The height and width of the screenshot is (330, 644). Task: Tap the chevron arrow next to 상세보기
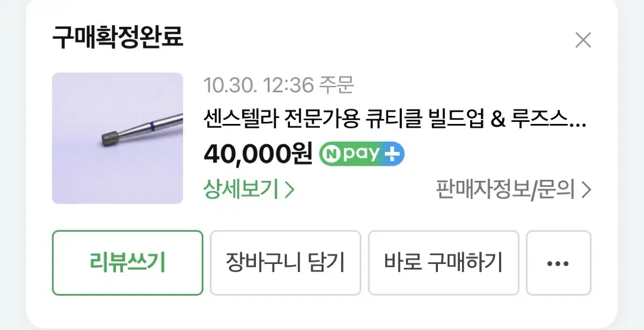tap(289, 189)
